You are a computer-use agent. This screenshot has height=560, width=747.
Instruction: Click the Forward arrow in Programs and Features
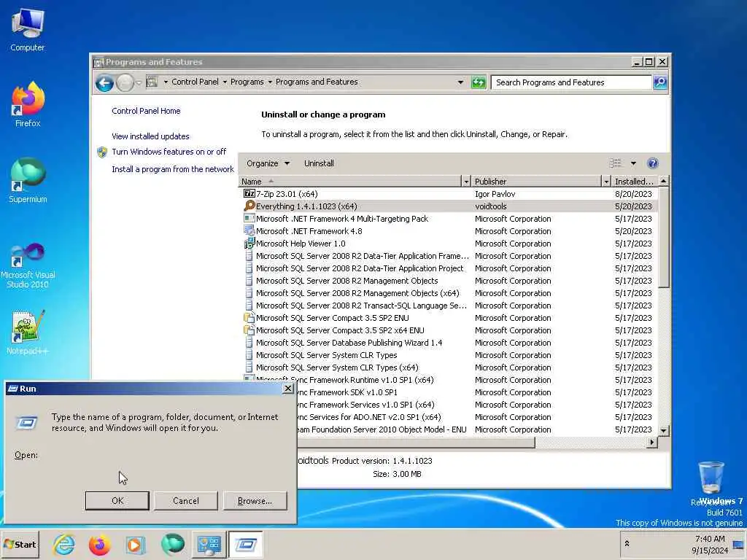(x=125, y=83)
